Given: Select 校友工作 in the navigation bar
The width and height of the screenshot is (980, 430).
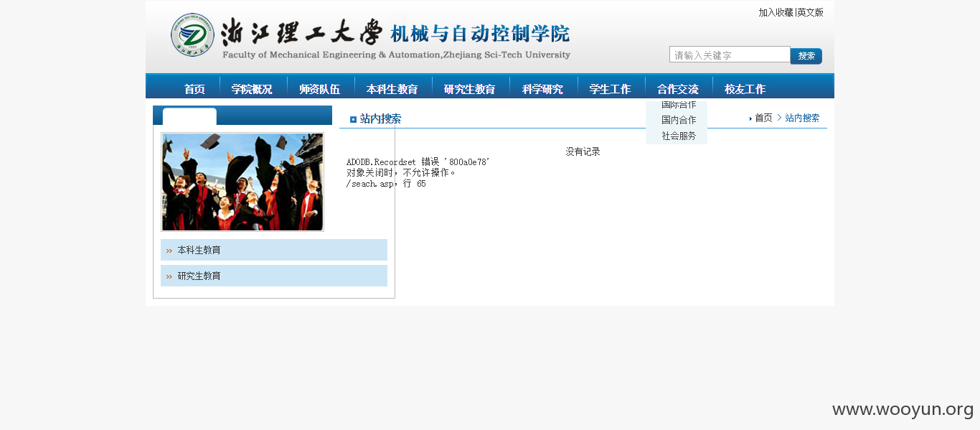Looking at the screenshot, I should pos(745,89).
